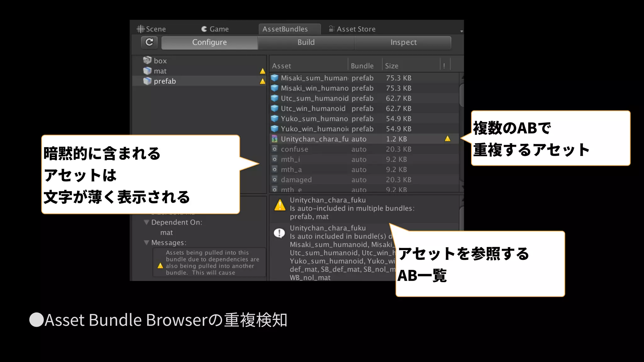Click warning icon beside prefab bundle
This screenshot has width=644, height=362.
[263, 81]
